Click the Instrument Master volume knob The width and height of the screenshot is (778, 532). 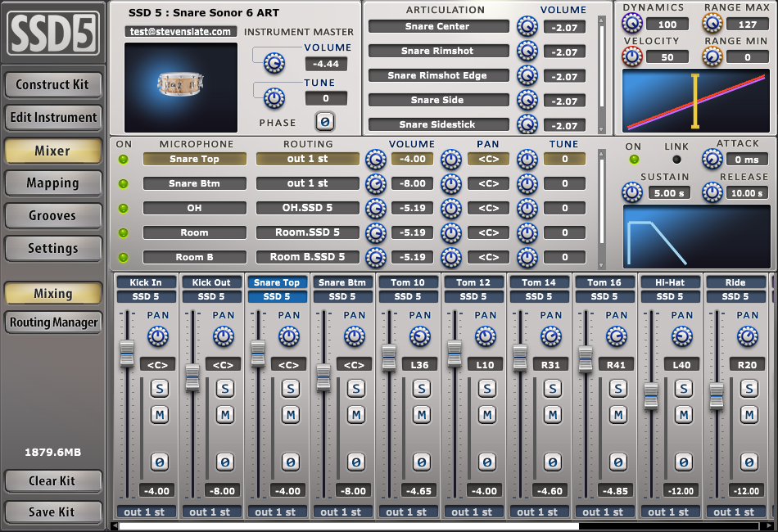[274, 63]
